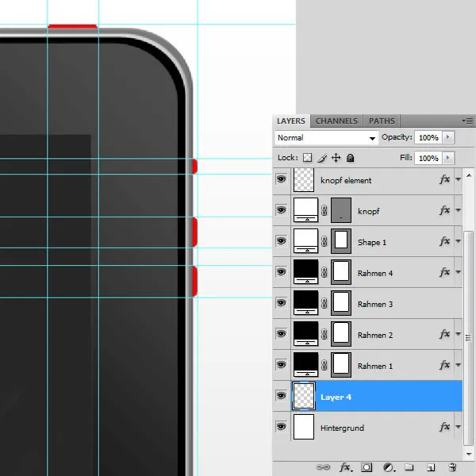
Task: Add a layer style via footer fx button
Action: [x=345, y=467]
